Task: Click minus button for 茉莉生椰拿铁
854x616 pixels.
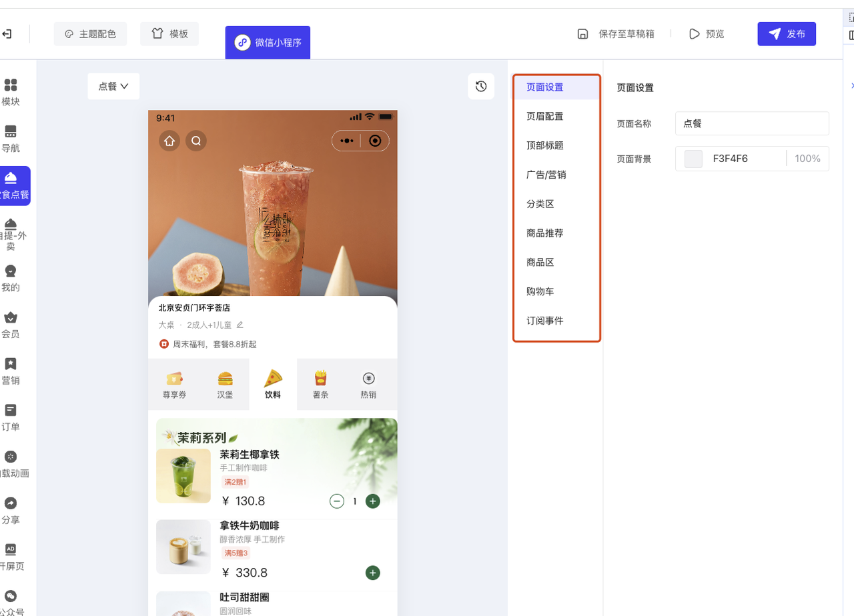Action: pos(337,501)
